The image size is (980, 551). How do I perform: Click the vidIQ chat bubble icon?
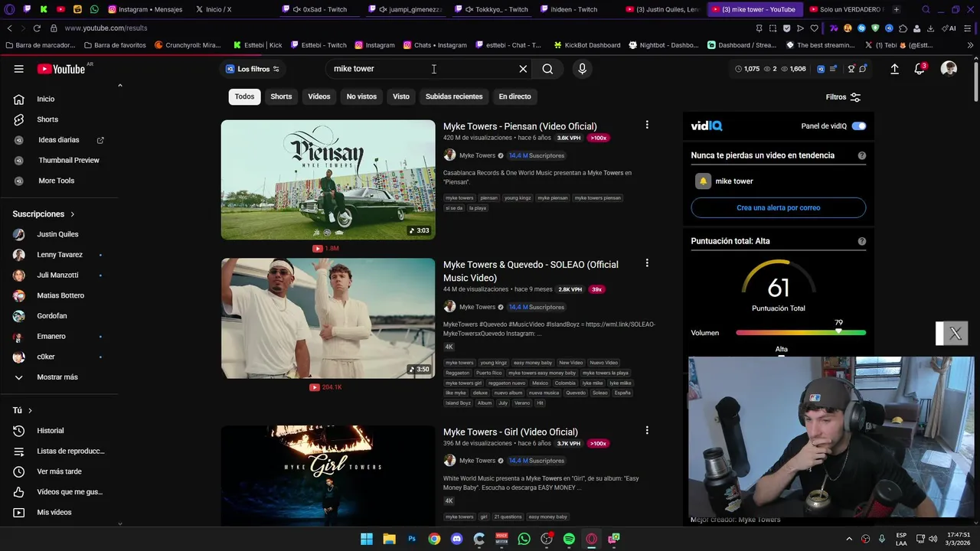(863, 69)
